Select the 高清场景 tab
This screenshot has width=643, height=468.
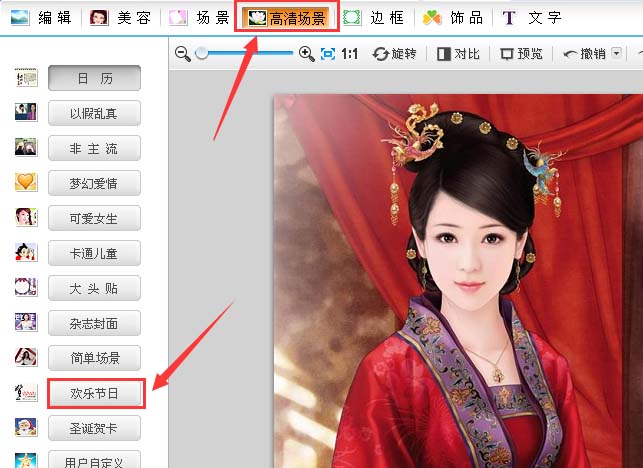287,18
